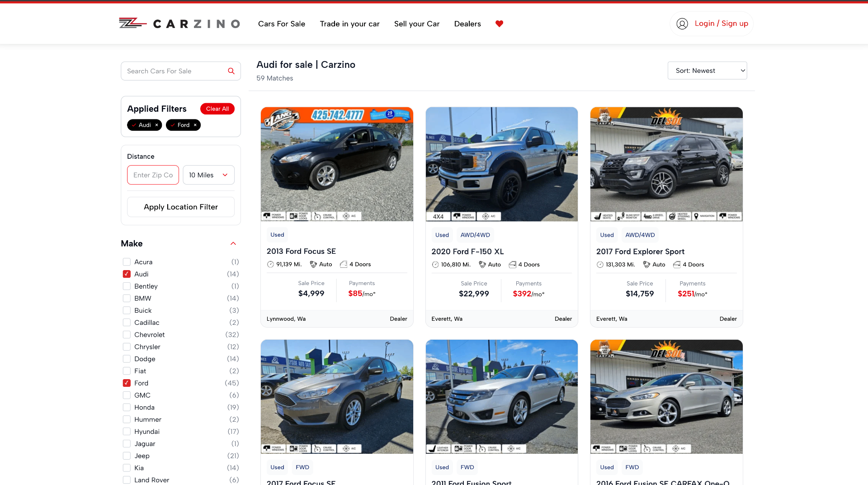This screenshot has width=868, height=485.
Task: Open favorites via the red heart icon
Action: click(x=499, y=24)
